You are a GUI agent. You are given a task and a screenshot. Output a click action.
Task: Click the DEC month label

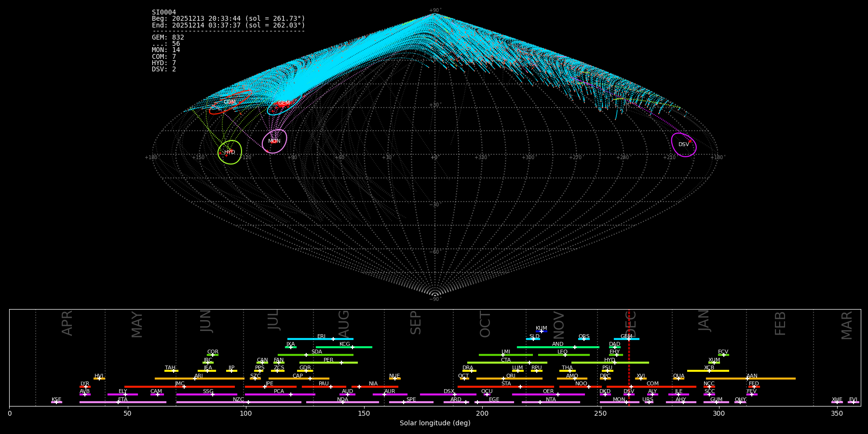tap(631, 324)
